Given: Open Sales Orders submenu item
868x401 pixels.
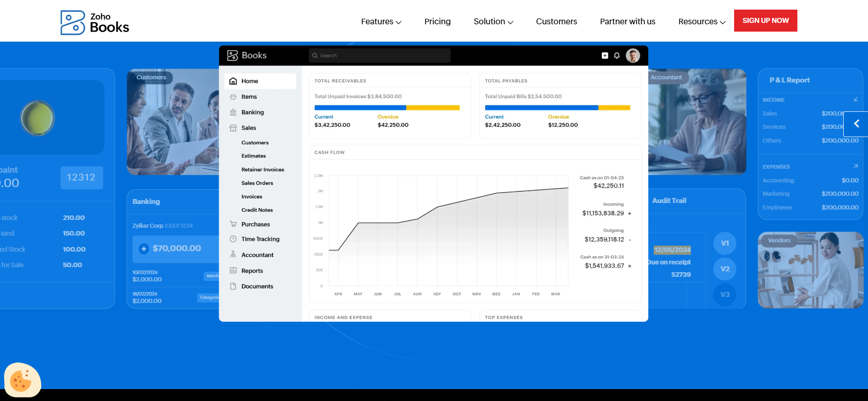Looking at the screenshot, I should point(257,183).
